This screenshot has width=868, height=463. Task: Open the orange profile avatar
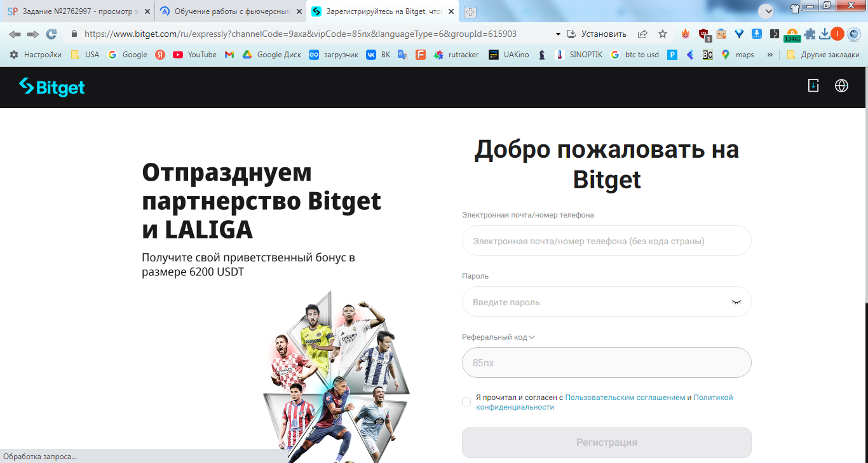[837, 34]
